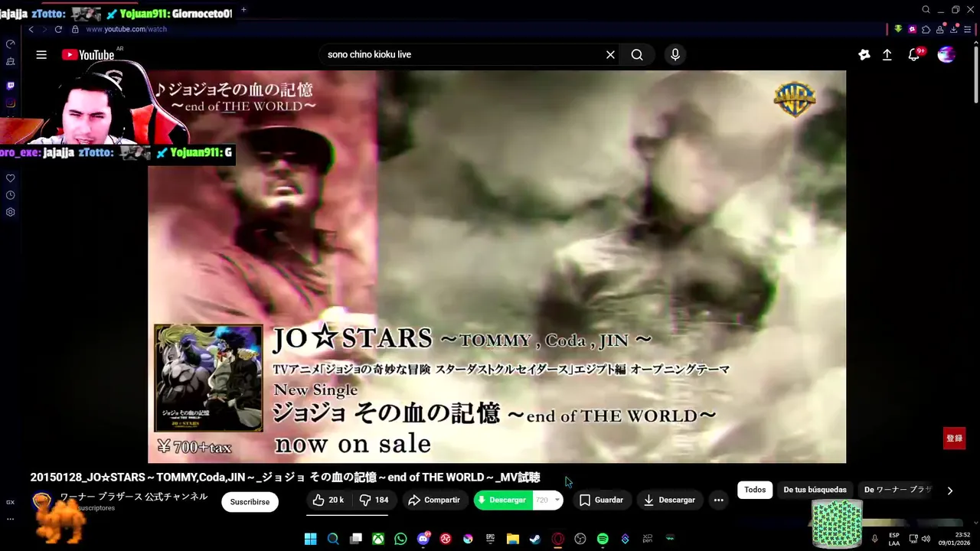Open the account avatar menu
The height and width of the screenshot is (551, 980).
(946, 54)
